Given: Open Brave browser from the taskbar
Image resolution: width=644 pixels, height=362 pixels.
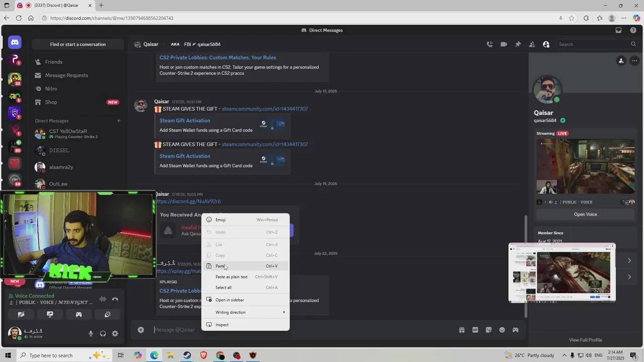Looking at the screenshot, I should pyautogui.click(x=203, y=355).
